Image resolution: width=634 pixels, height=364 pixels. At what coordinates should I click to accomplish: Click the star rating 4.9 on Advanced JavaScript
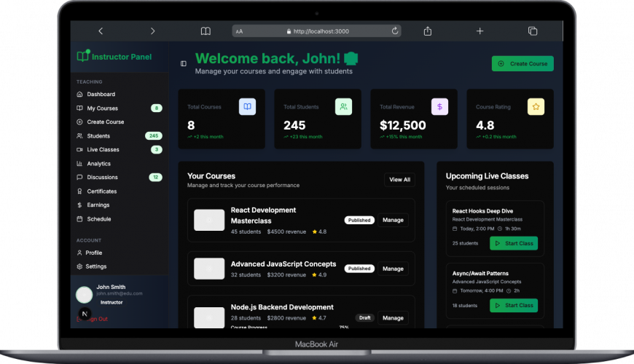pos(319,274)
